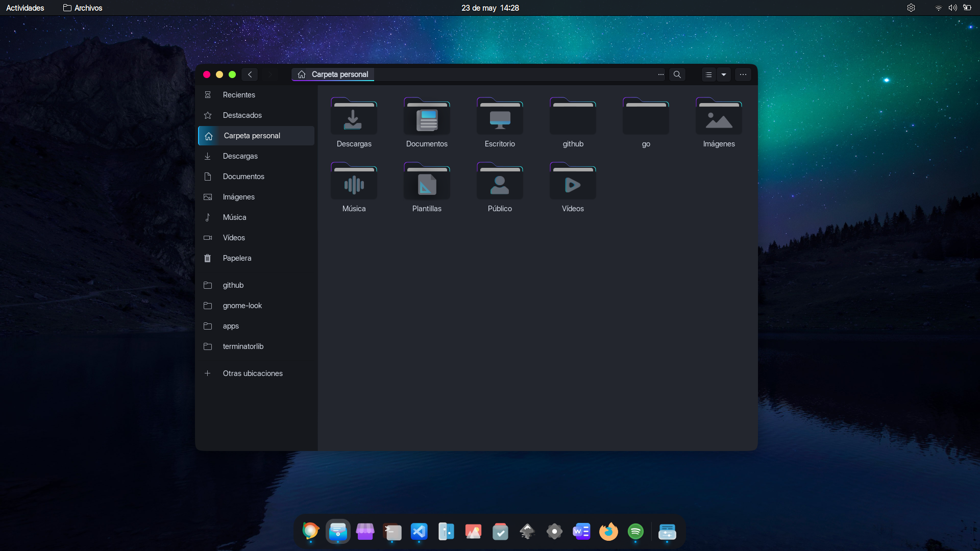The image size is (980, 551).
Task: Open the Imágenes folder icon
Action: click(x=719, y=116)
